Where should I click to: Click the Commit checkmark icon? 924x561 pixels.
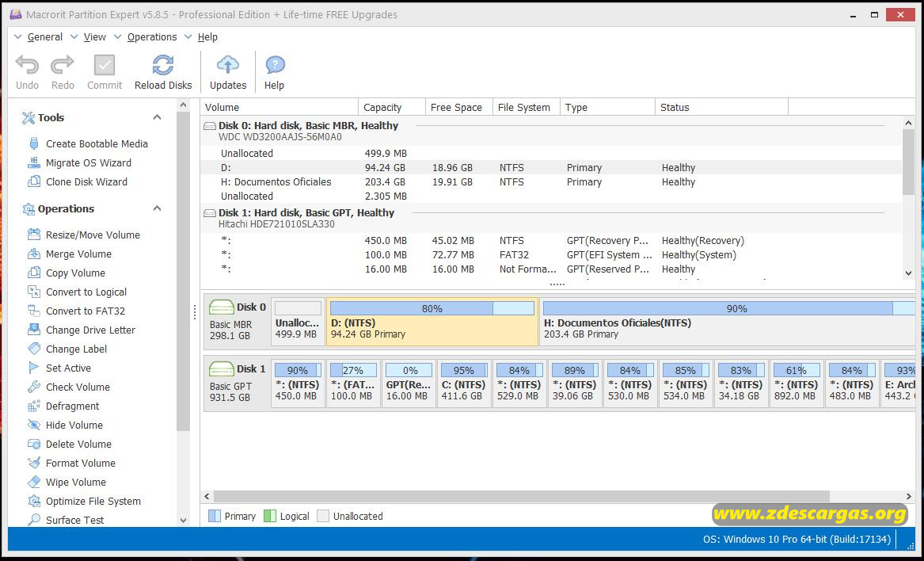[x=105, y=65]
